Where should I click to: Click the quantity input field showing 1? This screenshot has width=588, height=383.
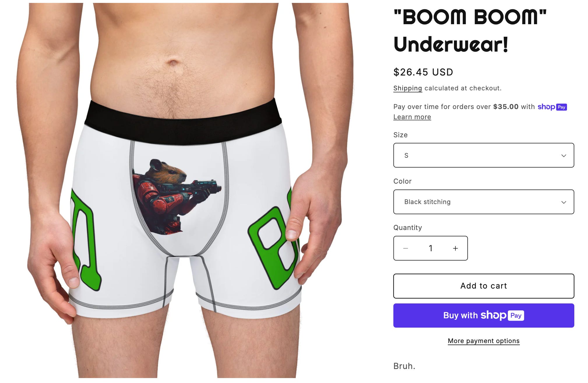(430, 248)
